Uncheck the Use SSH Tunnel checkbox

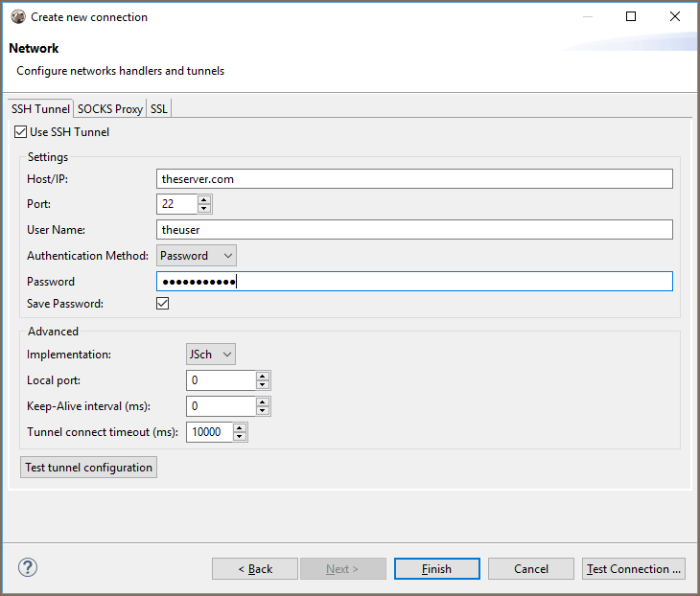(x=21, y=132)
